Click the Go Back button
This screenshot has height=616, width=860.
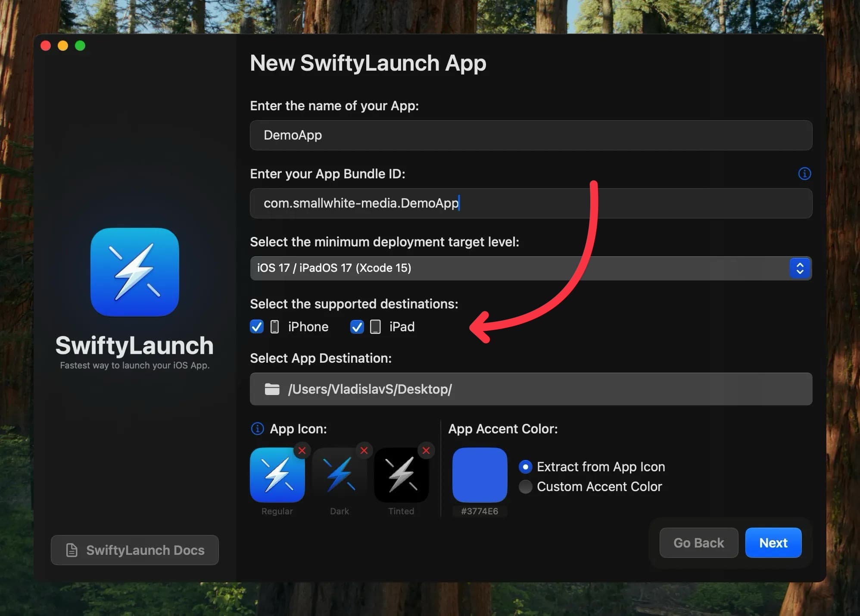click(x=699, y=543)
